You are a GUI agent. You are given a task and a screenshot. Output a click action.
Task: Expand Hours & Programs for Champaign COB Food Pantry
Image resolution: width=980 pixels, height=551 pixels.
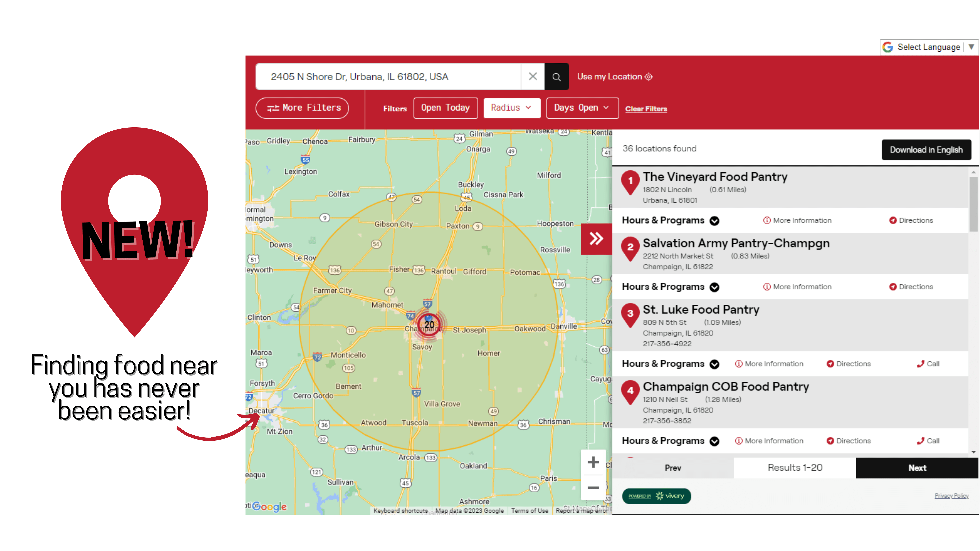[x=670, y=441]
